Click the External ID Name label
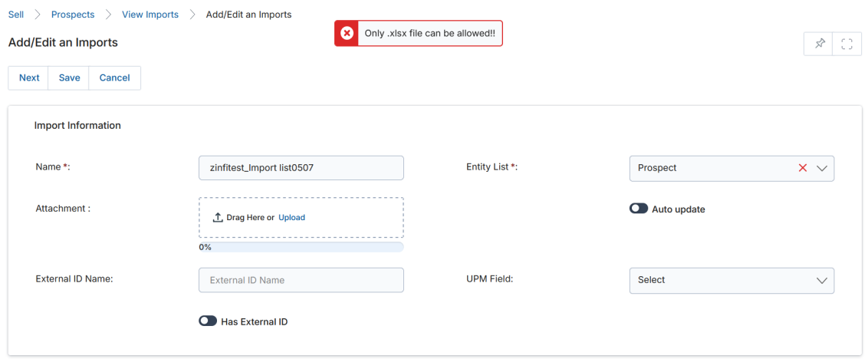868x359 pixels. 74,278
